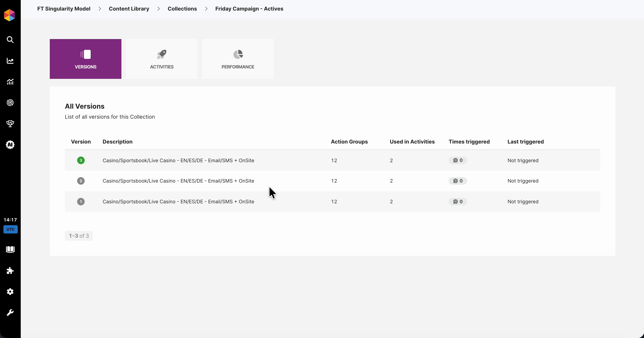This screenshot has height=338, width=644.
Task: Go to Content Library breadcrumb
Action: (x=129, y=9)
